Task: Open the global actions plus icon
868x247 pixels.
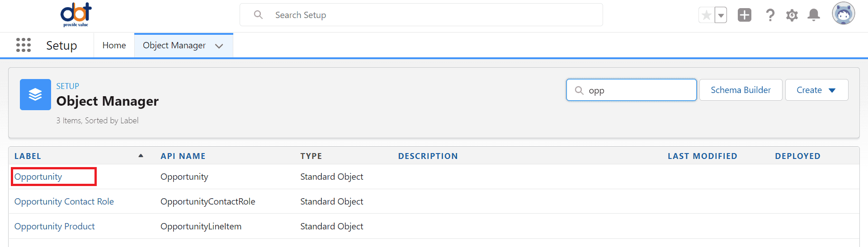Action: [x=745, y=15]
